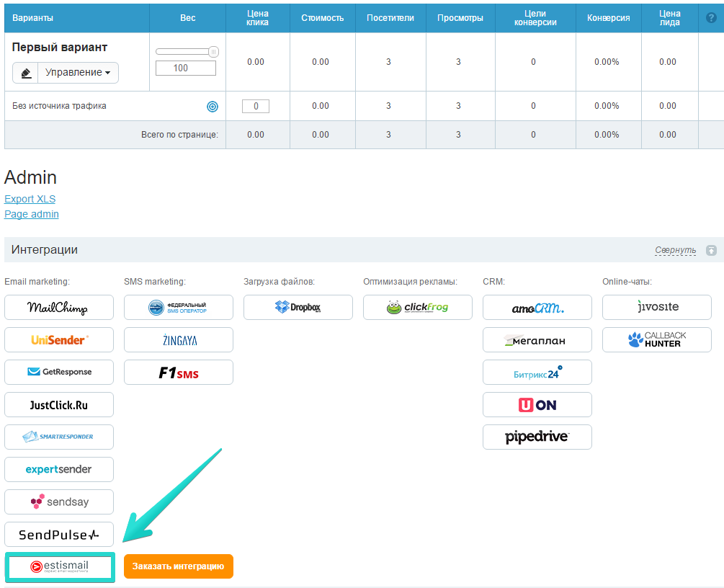Open the Мегаплан integration
The height and width of the screenshot is (588, 724).
pyautogui.click(x=537, y=340)
